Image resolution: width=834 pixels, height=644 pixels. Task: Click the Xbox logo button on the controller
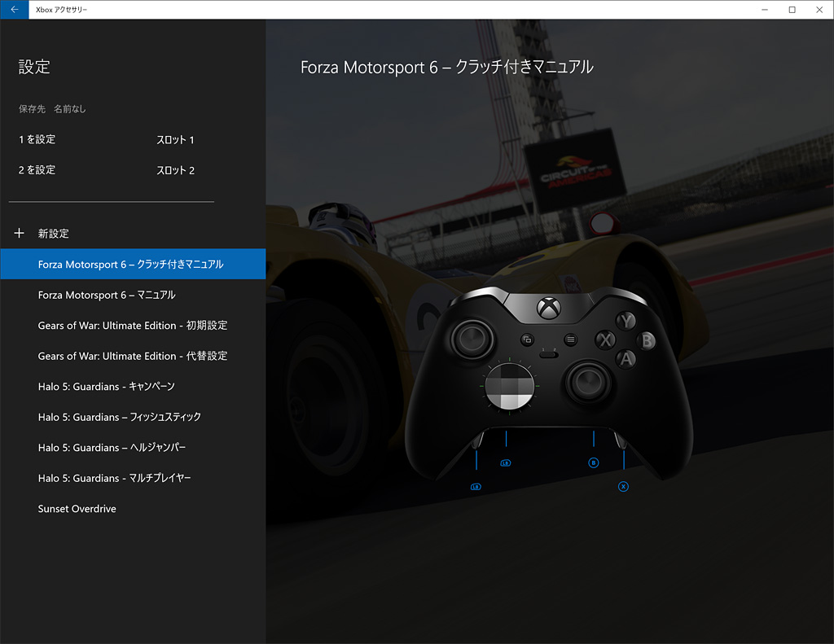pyautogui.click(x=548, y=308)
